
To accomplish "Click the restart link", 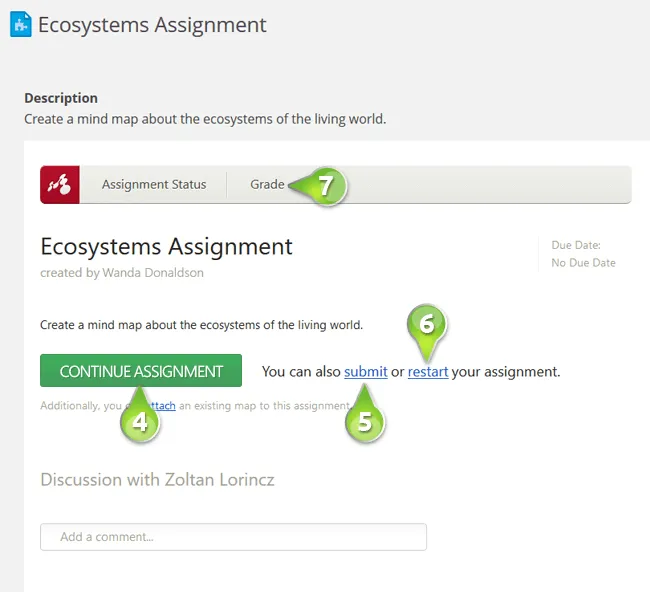I will [428, 372].
